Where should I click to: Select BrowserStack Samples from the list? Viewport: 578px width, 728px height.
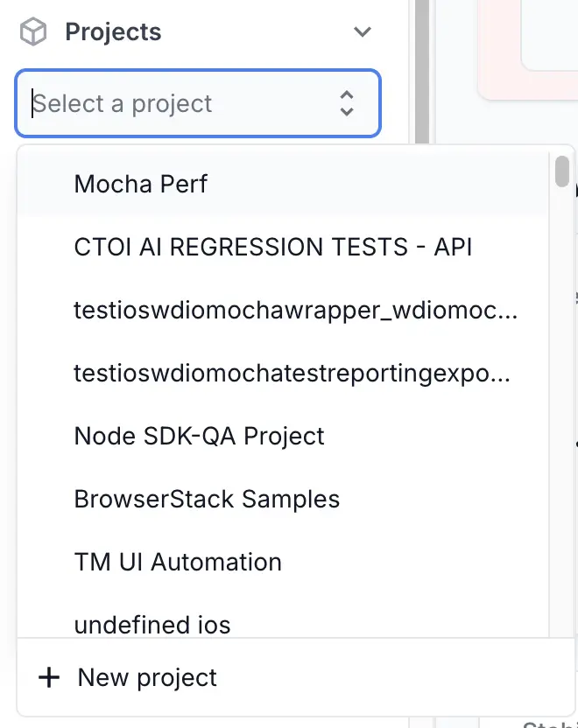coord(208,499)
